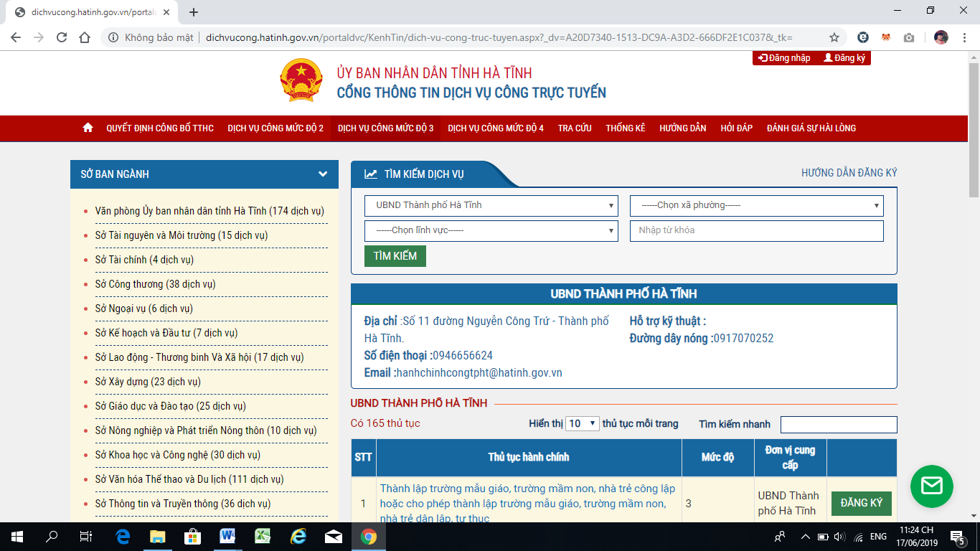Open Sở Văn hóa Thể thao và Du lịch link
Screen dimensions: 980x551
[x=189, y=479]
